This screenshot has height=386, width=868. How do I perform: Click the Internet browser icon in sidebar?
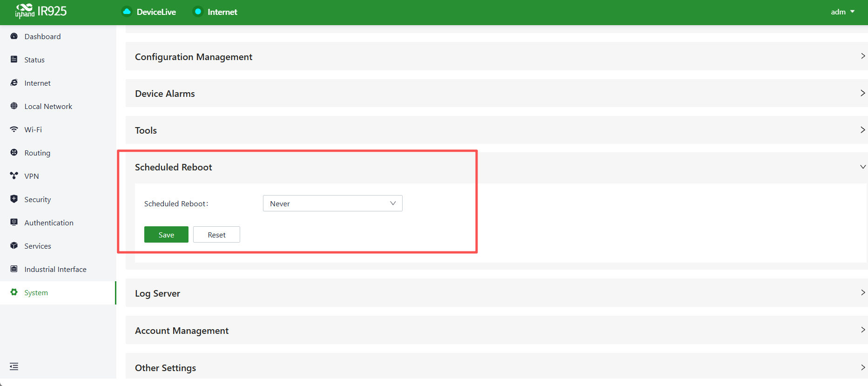click(x=14, y=83)
